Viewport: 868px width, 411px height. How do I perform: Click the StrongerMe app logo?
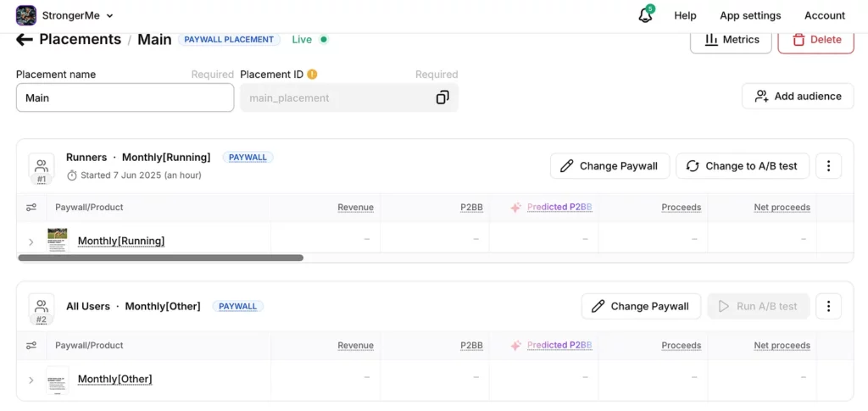(x=26, y=15)
